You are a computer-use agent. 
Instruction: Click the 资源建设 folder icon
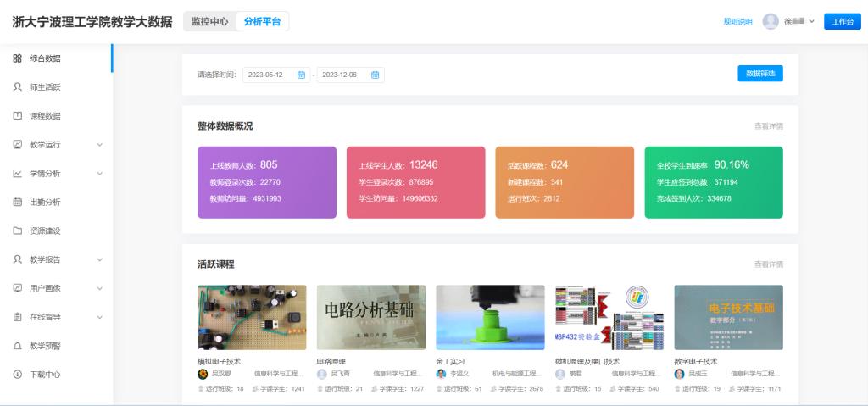[17, 231]
